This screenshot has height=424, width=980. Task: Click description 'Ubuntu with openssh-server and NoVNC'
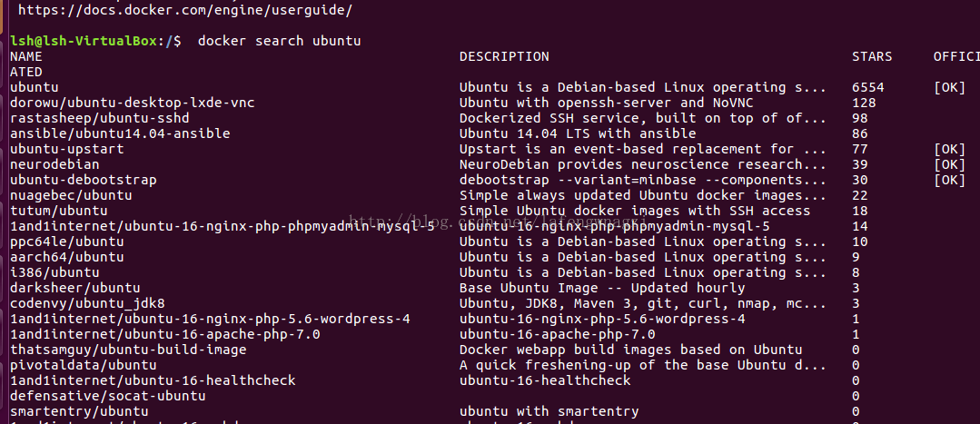click(x=606, y=103)
